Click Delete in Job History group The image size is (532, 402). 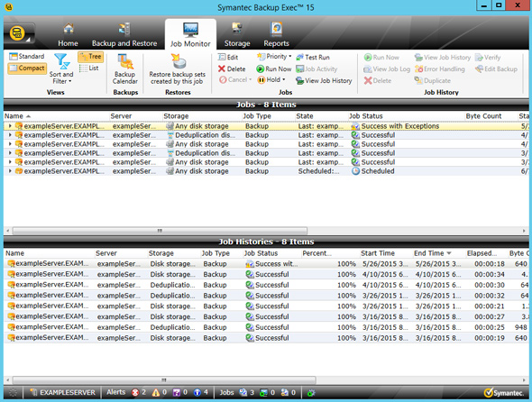(x=378, y=81)
